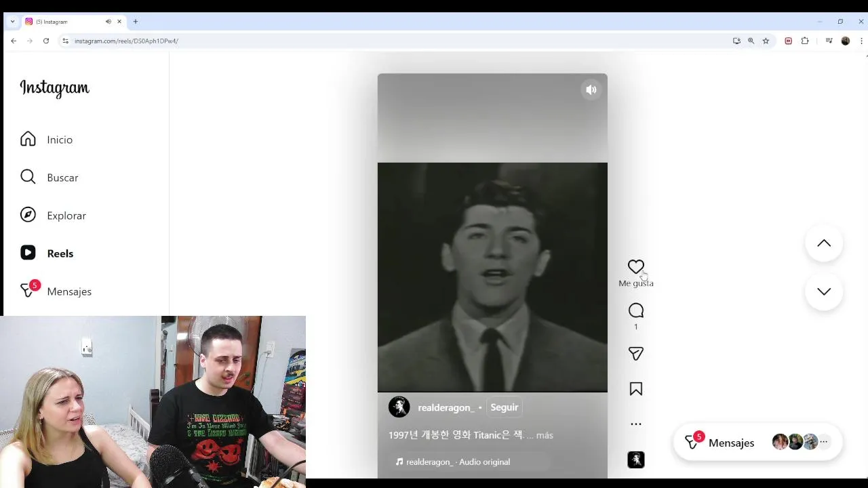Click the Seguir button
Image resolution: width=868 pixels, height=488 pixels.
click(504, 407)
